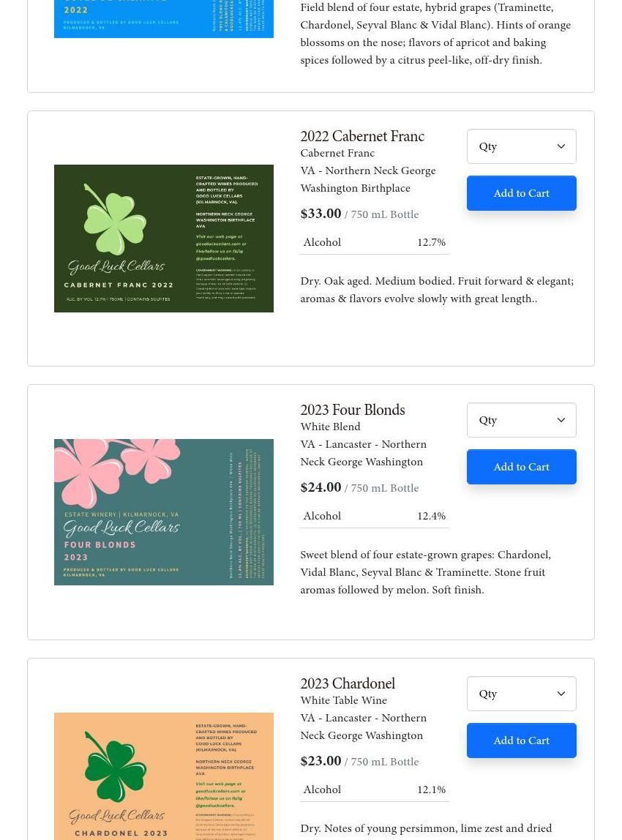Click the chevron arrow in Chardonel Qty box
The image size is (622, 840).
pyautogui.click(x=561, y=694)
